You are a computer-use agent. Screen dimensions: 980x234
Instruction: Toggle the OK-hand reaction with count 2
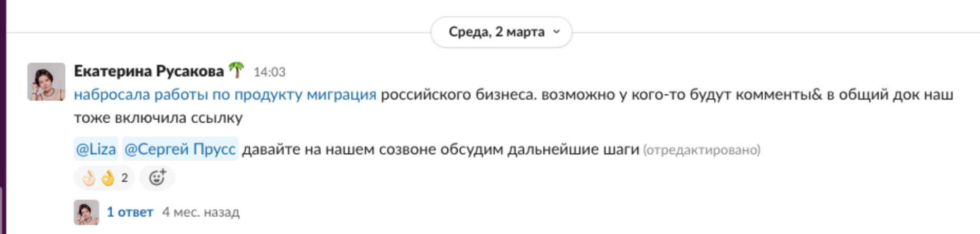[x=104, y=178]
